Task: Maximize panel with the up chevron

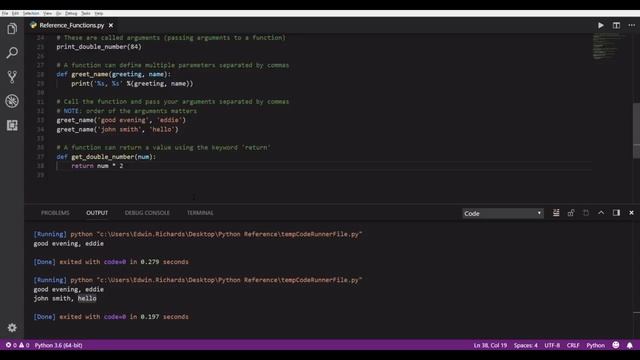Action: 601,213
